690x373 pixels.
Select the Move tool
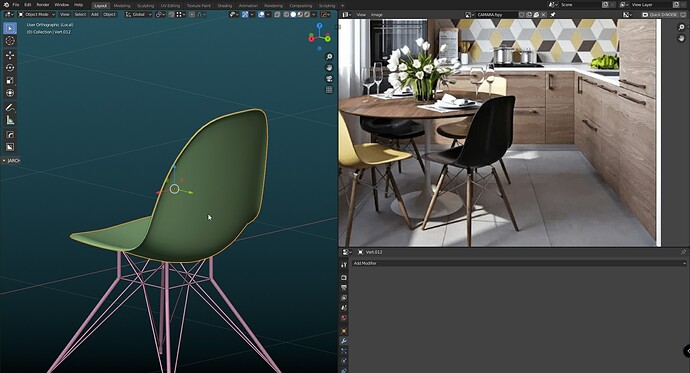[x=10, y=55]
